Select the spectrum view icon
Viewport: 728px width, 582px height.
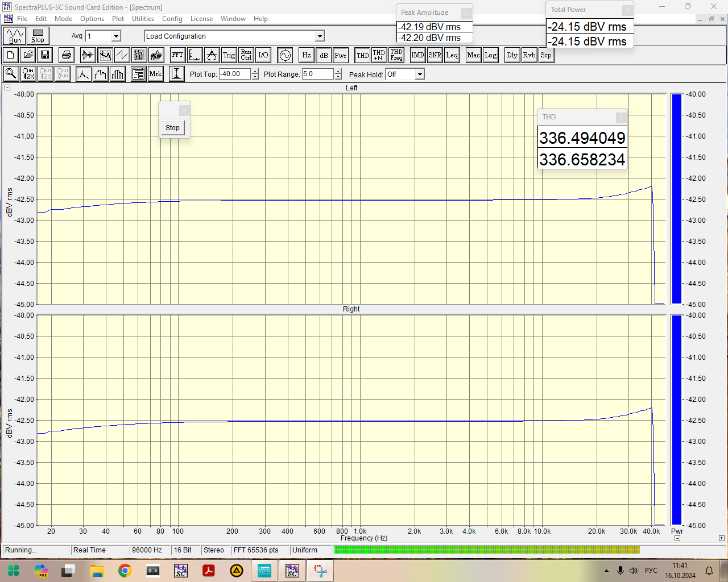click(105, 55)
